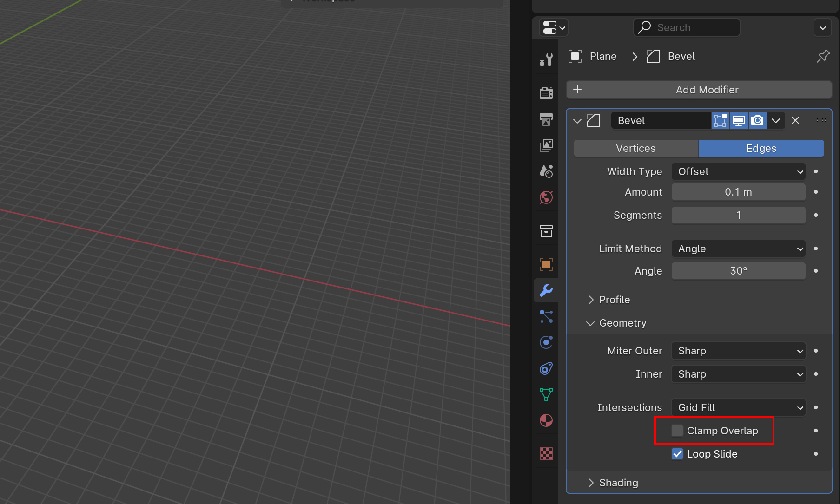
Task: Click the pin icon in the breadcrumb row
Action: point(823,56)
